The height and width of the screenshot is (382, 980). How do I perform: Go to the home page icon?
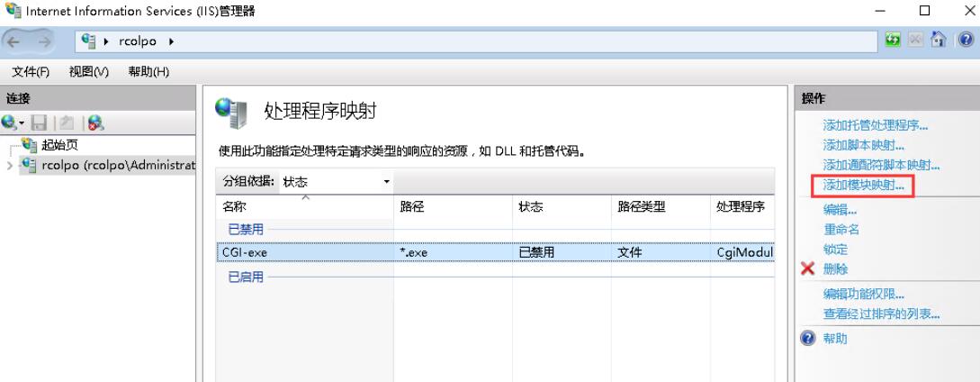[x=938, y=40]
